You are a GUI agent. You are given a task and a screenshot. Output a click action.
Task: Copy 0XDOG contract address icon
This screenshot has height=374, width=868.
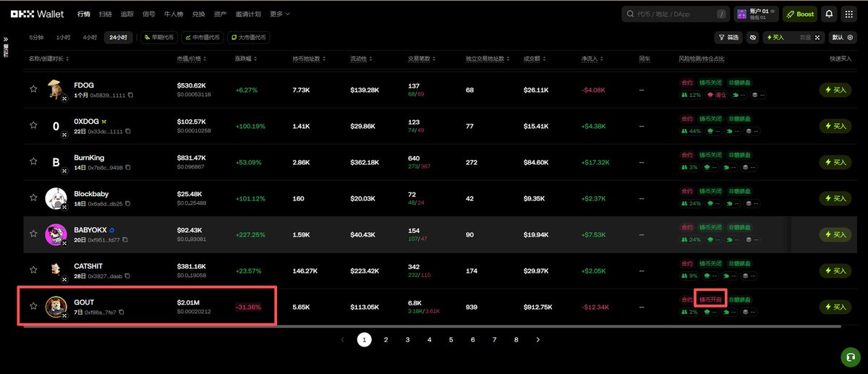129,131
